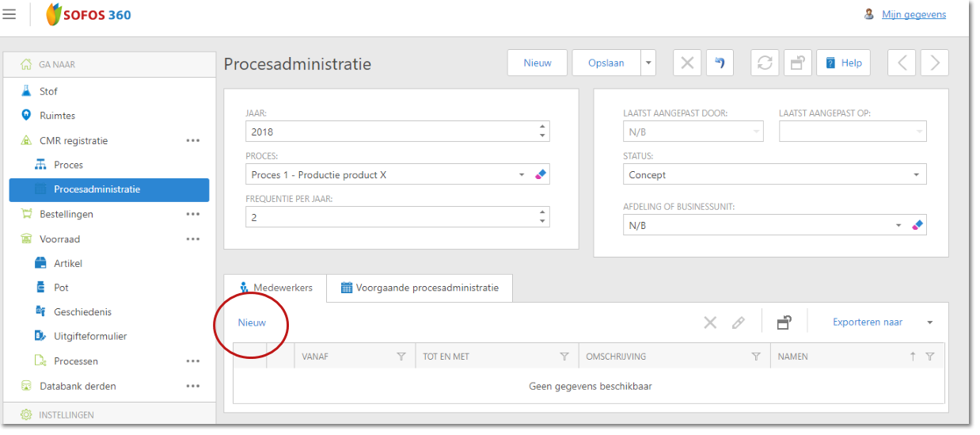Open Bestellingen in the sidebar

click(x=66, y=214)
